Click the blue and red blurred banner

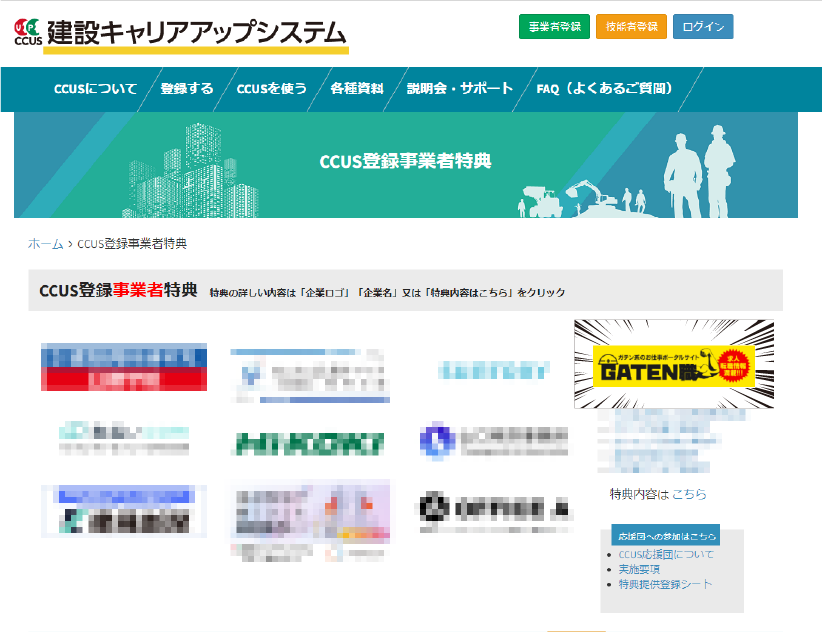pyautogui.click(x=124, y=367)
